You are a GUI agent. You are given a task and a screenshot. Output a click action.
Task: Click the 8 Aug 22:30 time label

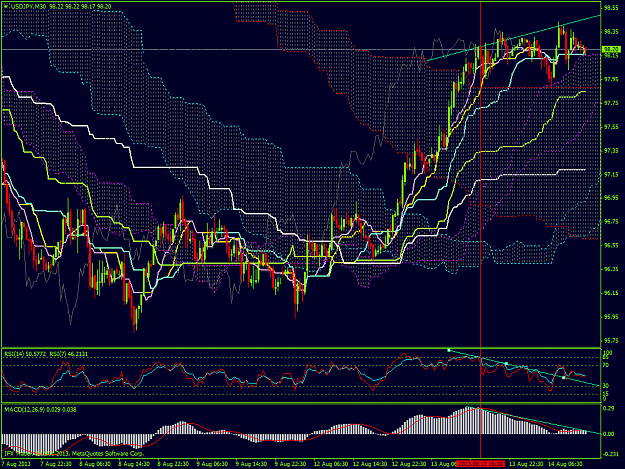tap(173, 464)
